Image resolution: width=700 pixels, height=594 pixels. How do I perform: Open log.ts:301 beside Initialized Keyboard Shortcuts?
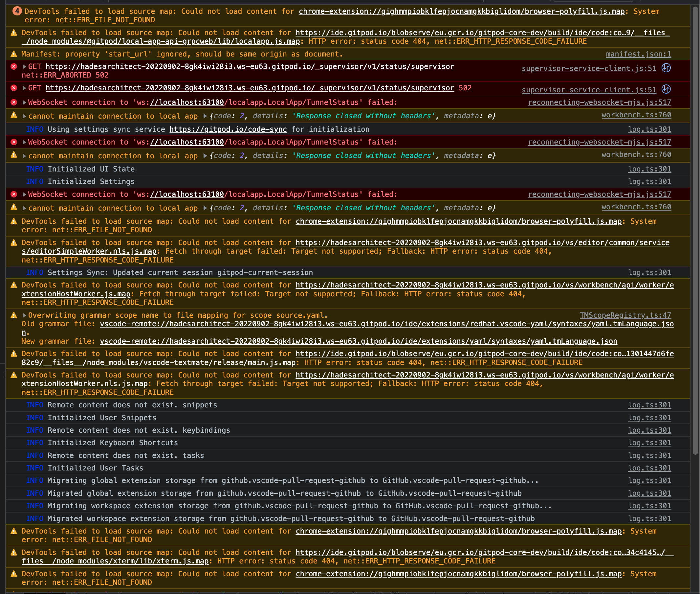[x=649, y=443]
